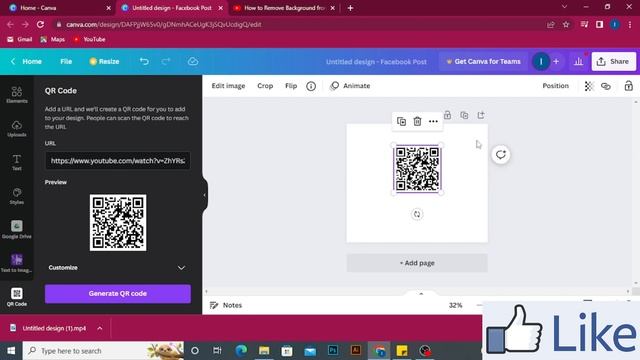Click the URL input field
Screen dimensions: 640x360
[118, 161]
